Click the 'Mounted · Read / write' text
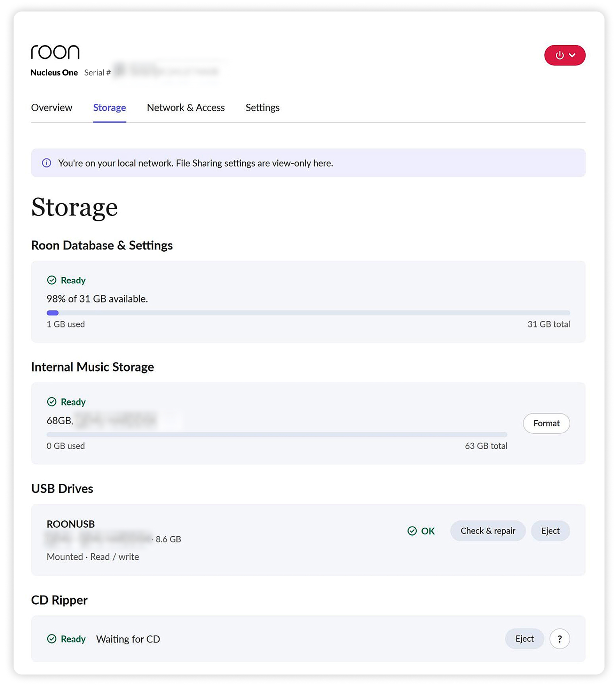The height and width of the screenshot is (686, 616). (93, 557)
